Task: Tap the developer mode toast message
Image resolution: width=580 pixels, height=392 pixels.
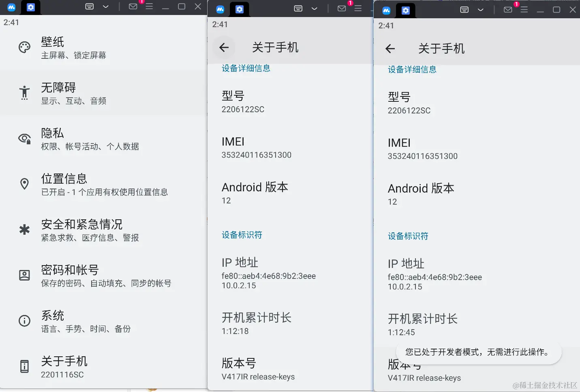Action: pos(479,352)
